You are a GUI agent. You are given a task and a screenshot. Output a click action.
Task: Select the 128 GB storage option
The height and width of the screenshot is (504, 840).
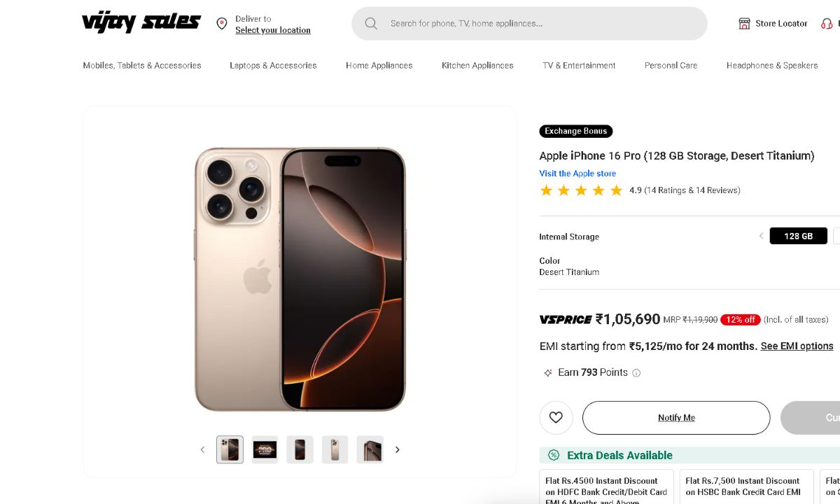pos(798,236)
